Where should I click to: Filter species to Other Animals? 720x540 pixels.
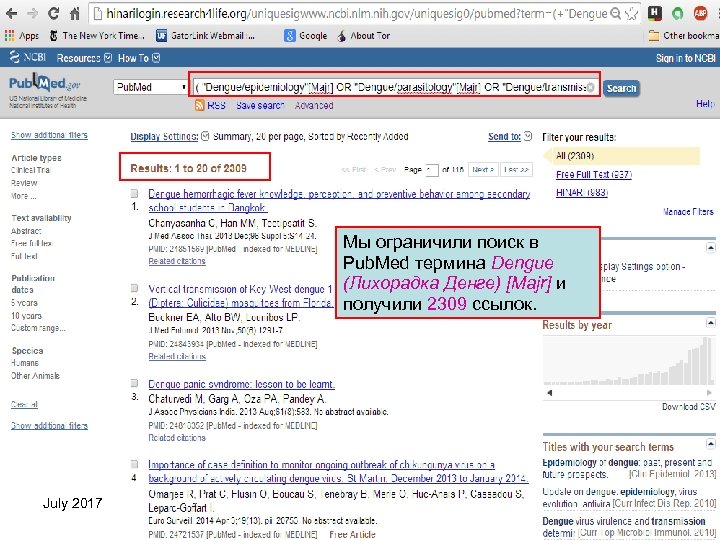coord(35,376)
